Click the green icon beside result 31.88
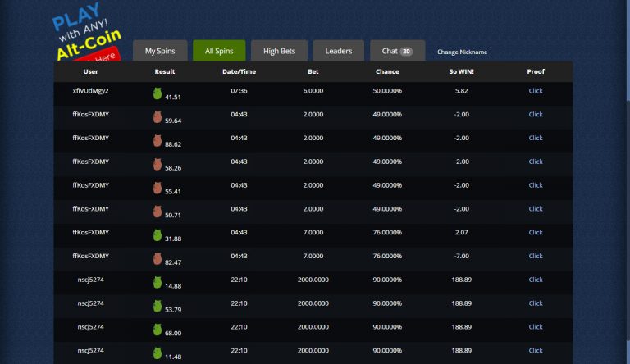The image size is (630, 364). pos(157,235)
